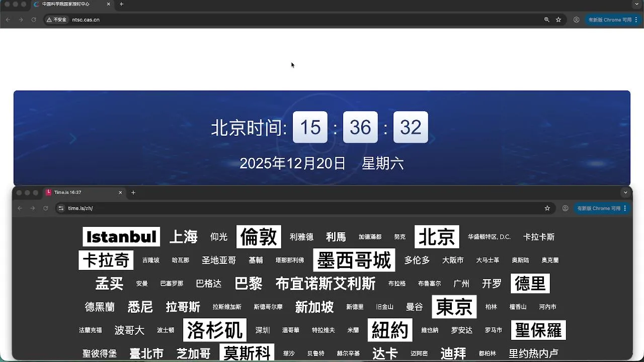Open the Istanbul city link
This screenshot has height=362, width=644.
pyautogui.click(x=121, y=237)
